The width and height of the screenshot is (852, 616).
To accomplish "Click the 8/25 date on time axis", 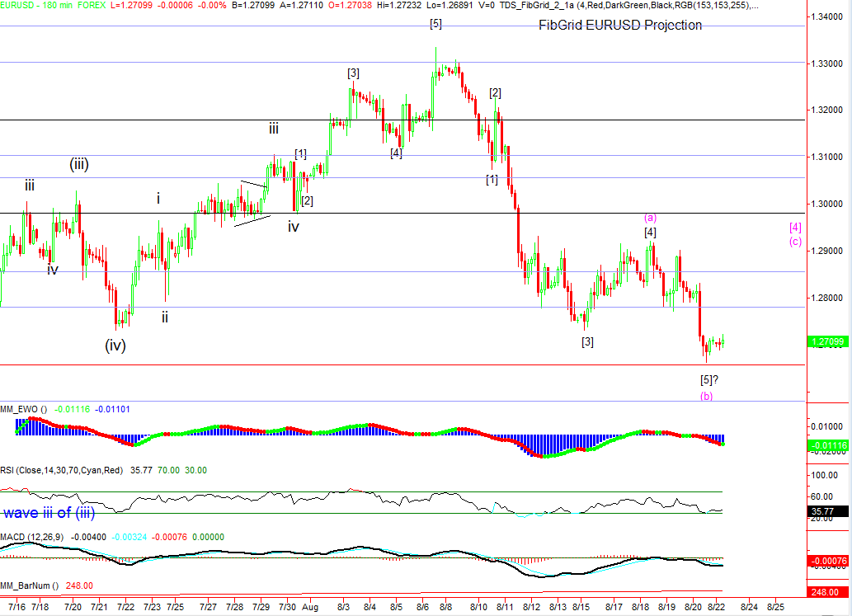I will tap(775, 606).
